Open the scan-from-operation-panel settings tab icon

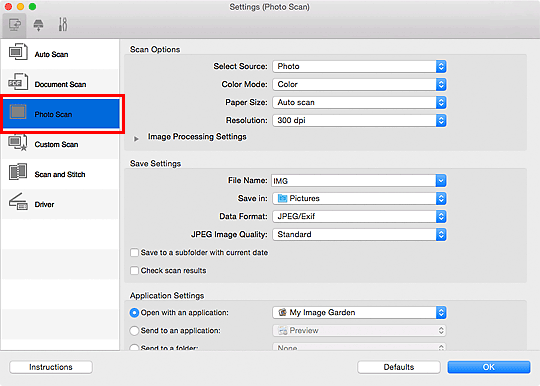(38, 25)
